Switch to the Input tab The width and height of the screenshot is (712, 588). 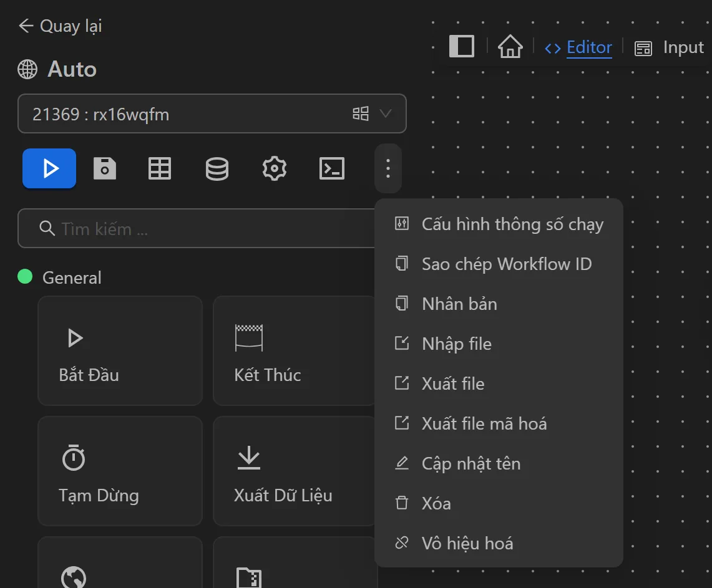click(x=683, y=47)
